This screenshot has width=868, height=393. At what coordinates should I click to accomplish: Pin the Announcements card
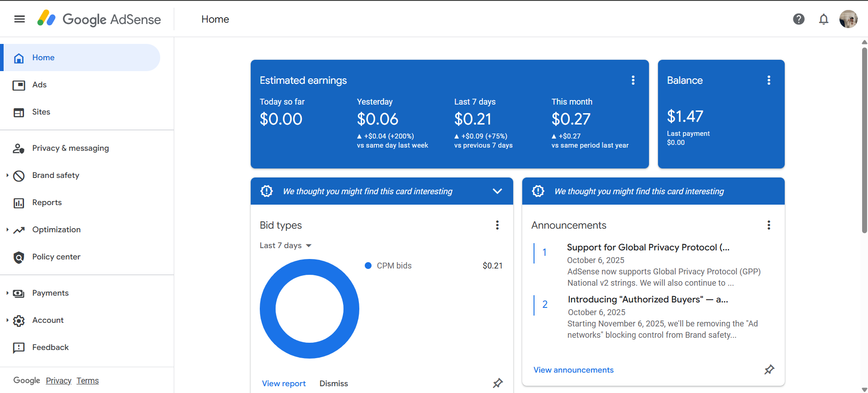(x=769, y=369)
